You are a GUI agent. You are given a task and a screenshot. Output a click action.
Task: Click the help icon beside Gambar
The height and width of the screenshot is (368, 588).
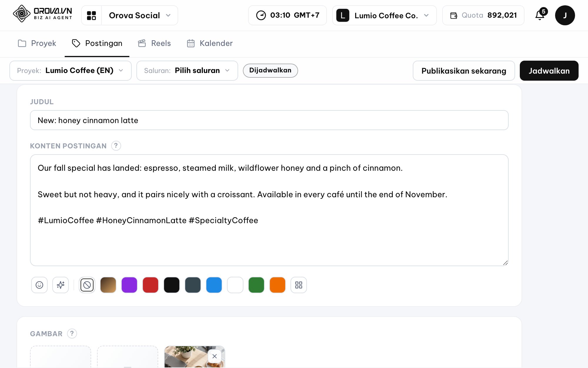tap(72, 334)
